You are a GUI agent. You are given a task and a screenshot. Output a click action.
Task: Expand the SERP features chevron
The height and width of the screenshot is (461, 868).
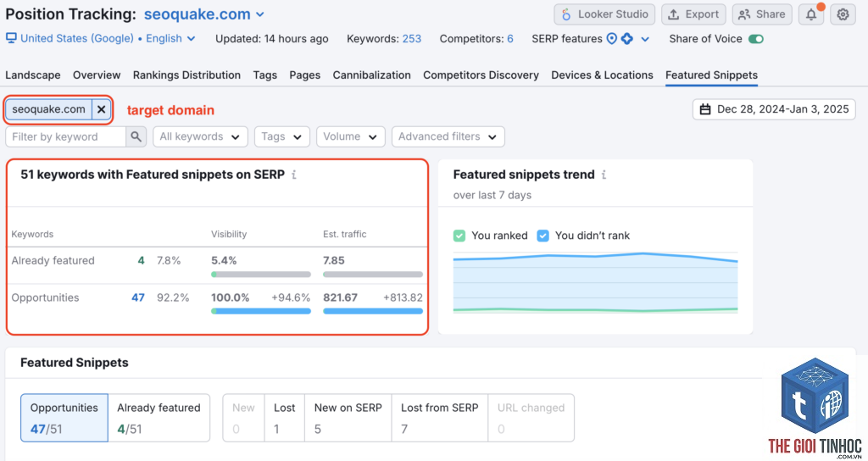(645, 39)
